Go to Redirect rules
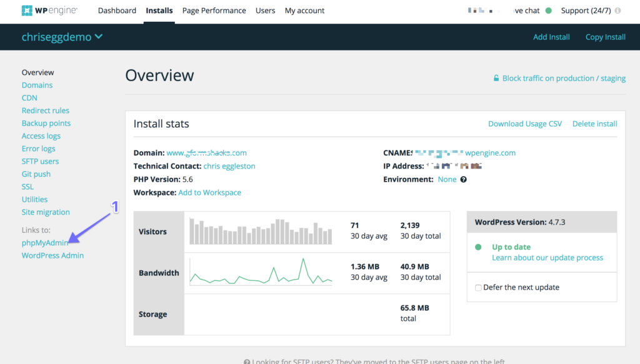 (x=45, y=111)
